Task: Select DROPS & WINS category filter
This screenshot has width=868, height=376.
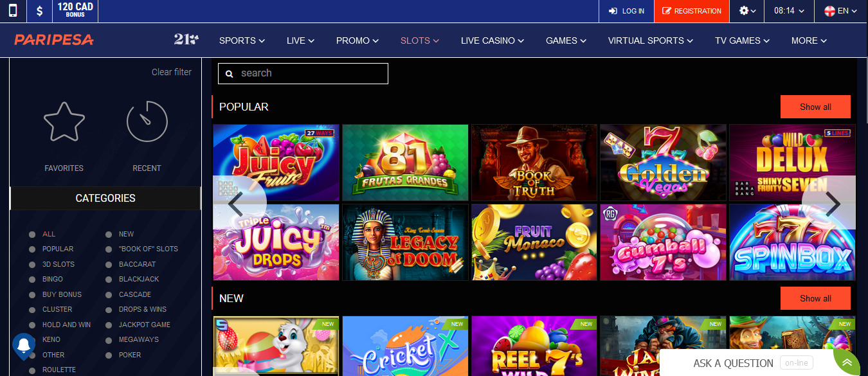Action: pos(143,309)
